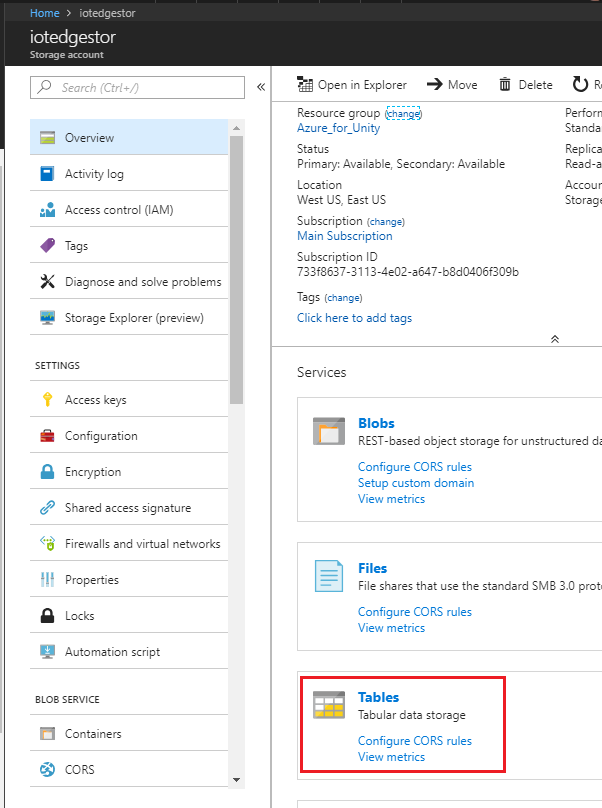Open the Activity log icon entry
The image size is (602, 808).
[x=47, y=174]
